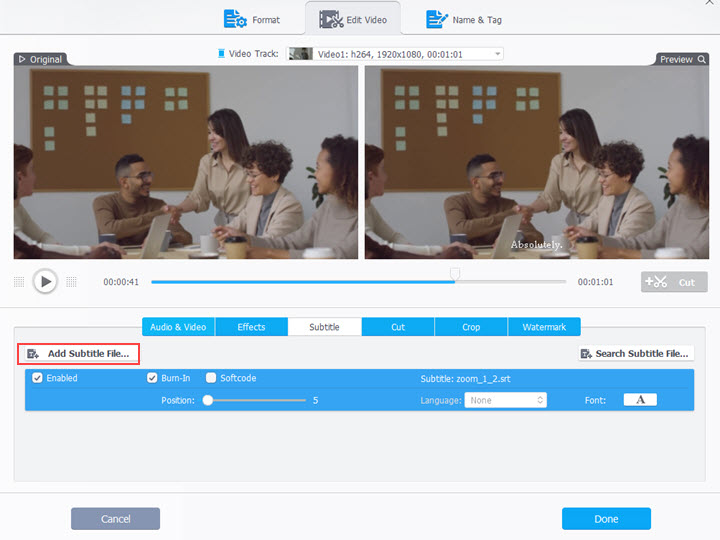The height and width of the screenshot is (540, 720).
Task: Select the Subtitle tab
Action: [x=324, y=327]
